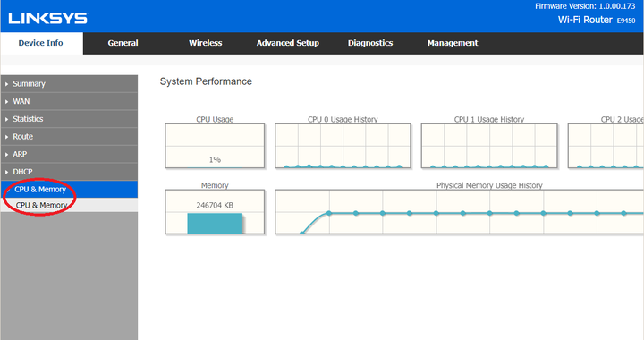Click the CPU 2 Usage History graph
This screenshot has height=340, width=644.
(x=606, y=146)
